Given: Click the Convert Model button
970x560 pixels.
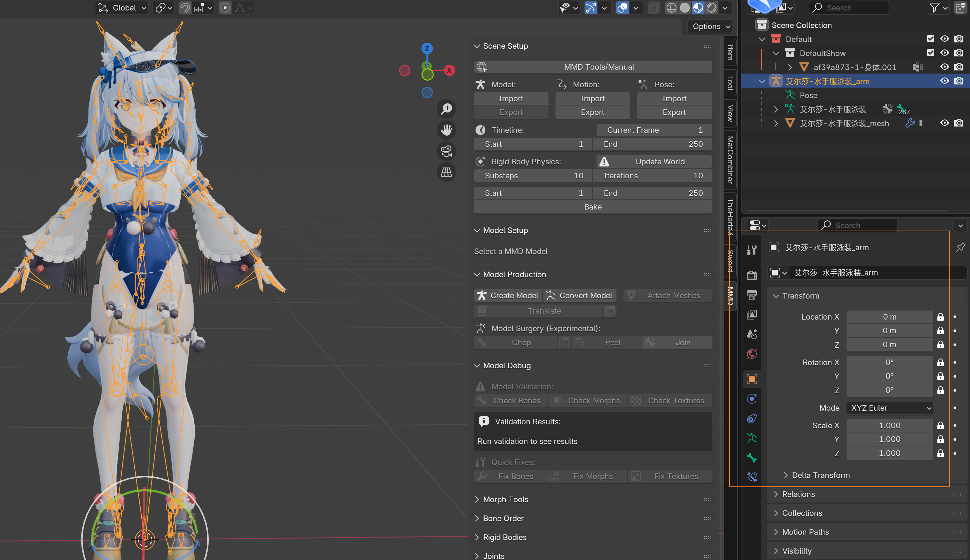Looking at the screenshot, I should (x=579, y=295).
